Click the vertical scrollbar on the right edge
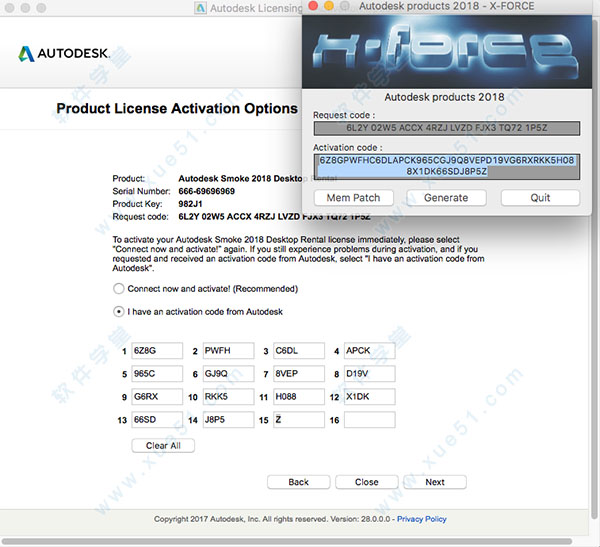The width and height of the screenshot is (600, 547). coord(595,268)
